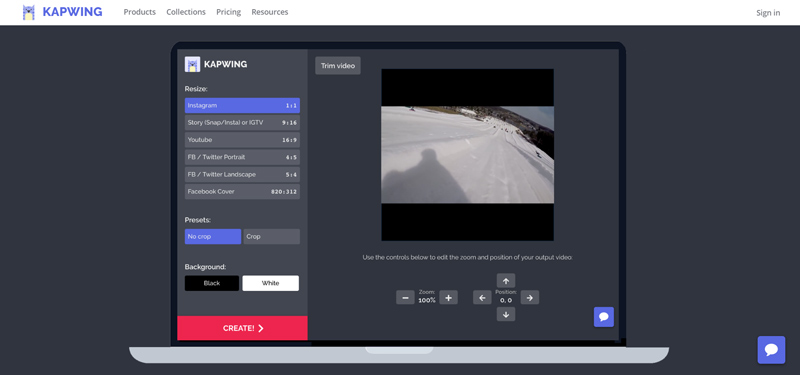Open the page chat widget at bottom right
The height and width of the screenshot is (375, 800).
tap(771, 350)
